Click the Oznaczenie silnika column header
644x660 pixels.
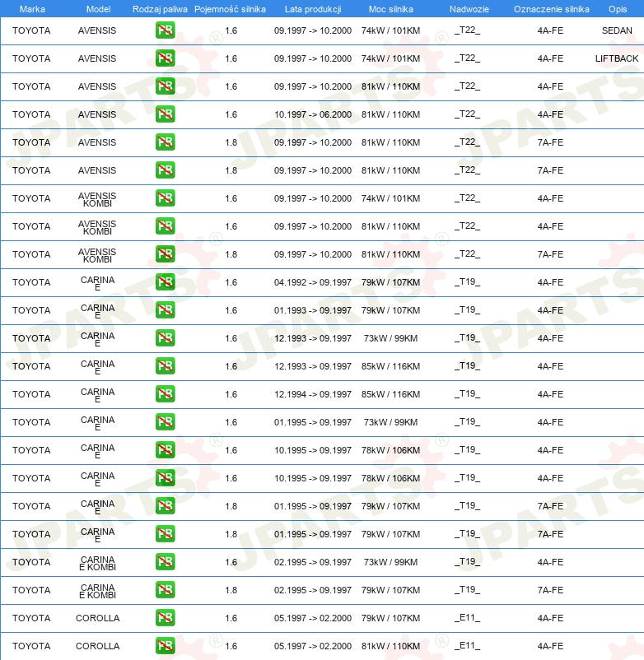click(x=551, y=9)
